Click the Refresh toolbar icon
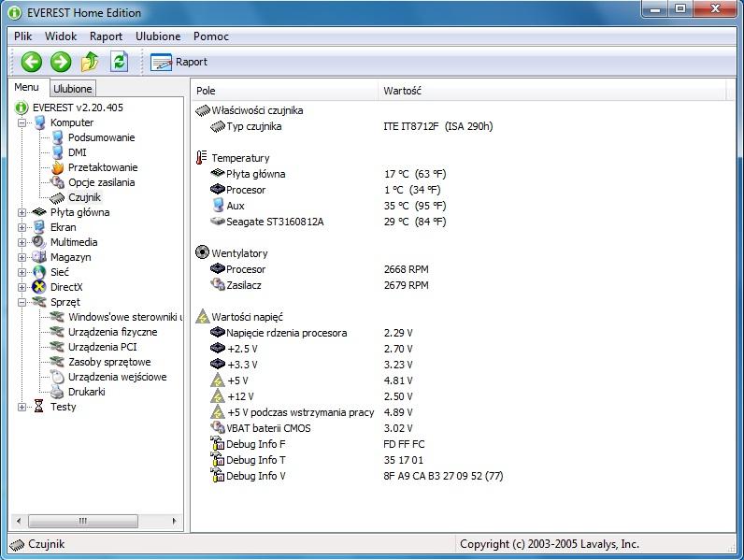744x560 pixels. point(119,62)
